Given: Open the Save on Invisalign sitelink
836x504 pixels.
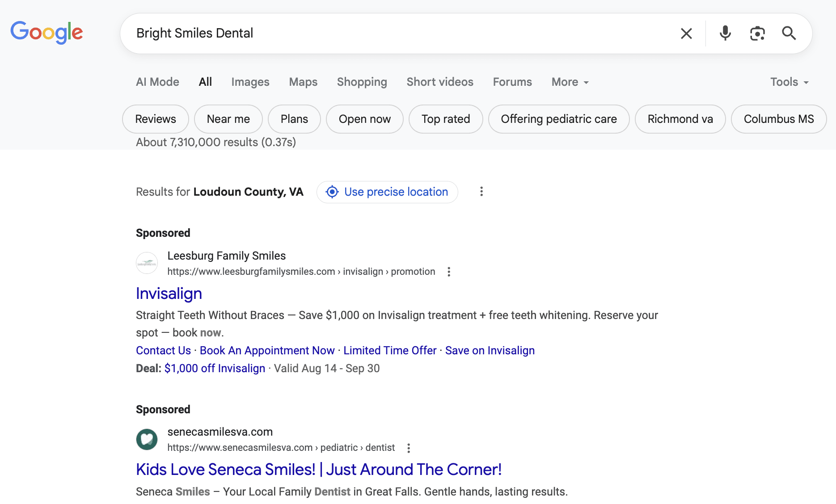Looking at the screenshot, I should point(490,351).
